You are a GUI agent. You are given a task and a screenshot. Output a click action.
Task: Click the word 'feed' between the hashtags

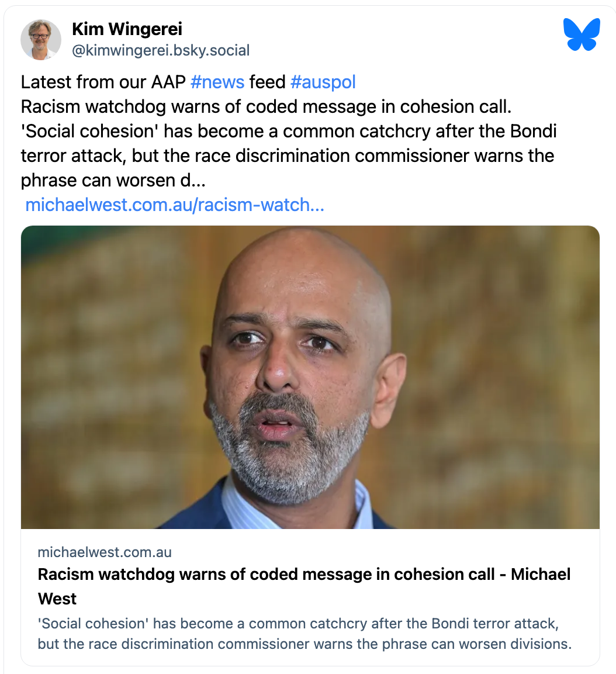point(267,82)
